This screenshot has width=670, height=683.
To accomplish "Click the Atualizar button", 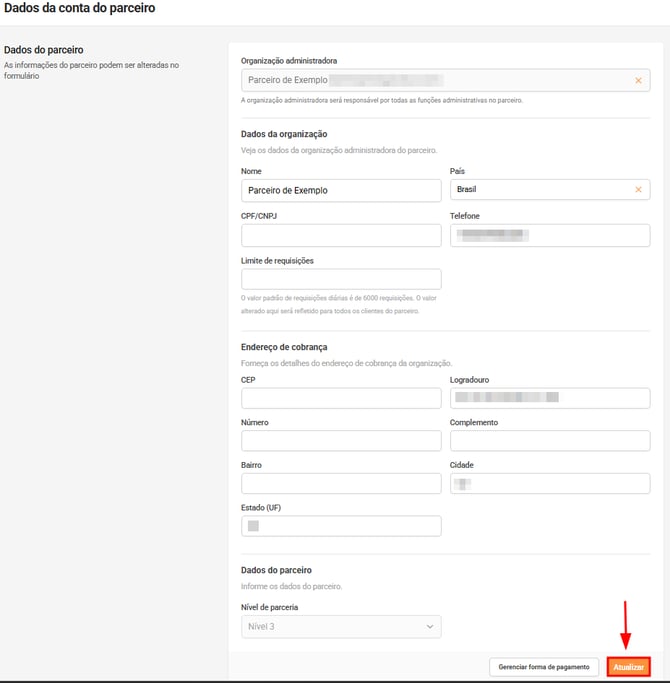I will point(629,667).
